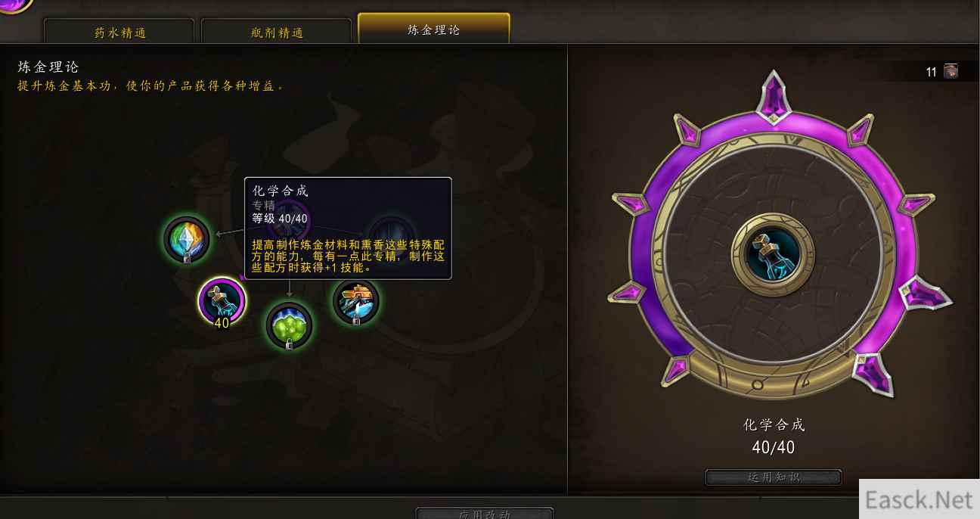Switch to the 瓶剂精通 tab
The height and width of the screenshot is (519, 980).
[277, 33]
